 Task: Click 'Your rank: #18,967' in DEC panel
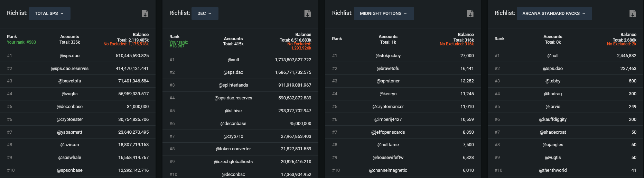pos(178,44)
